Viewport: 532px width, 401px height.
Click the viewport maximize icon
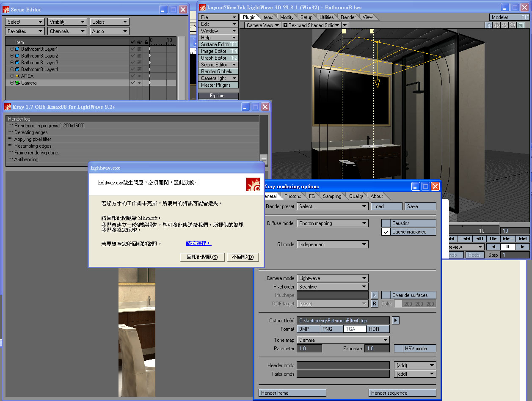point(521,25)
